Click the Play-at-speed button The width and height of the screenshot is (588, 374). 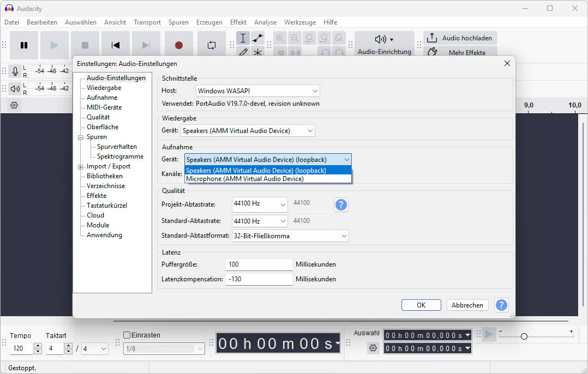(x=489, y=334)
